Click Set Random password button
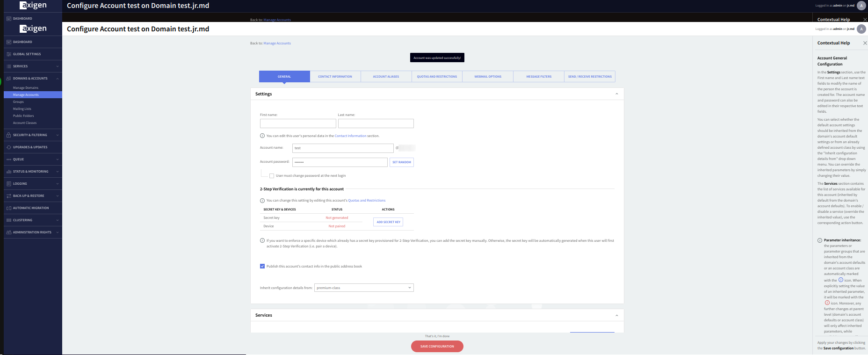The height and width of the screenshot is (355, 868). point(401,162)
